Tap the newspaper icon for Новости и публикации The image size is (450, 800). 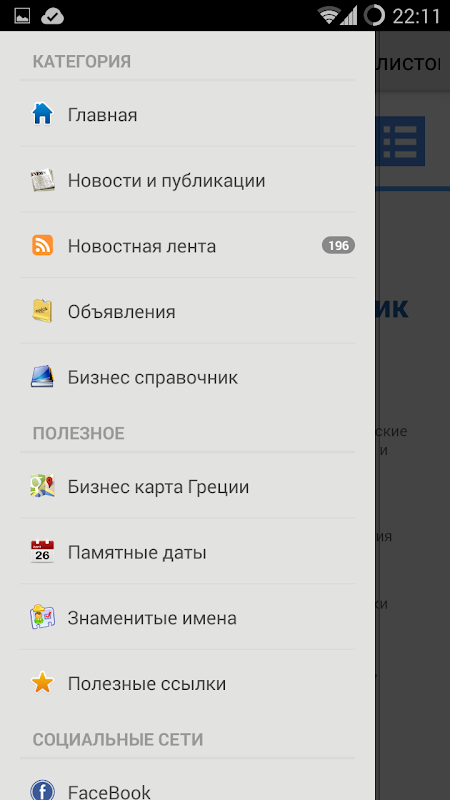click(42, 180)
